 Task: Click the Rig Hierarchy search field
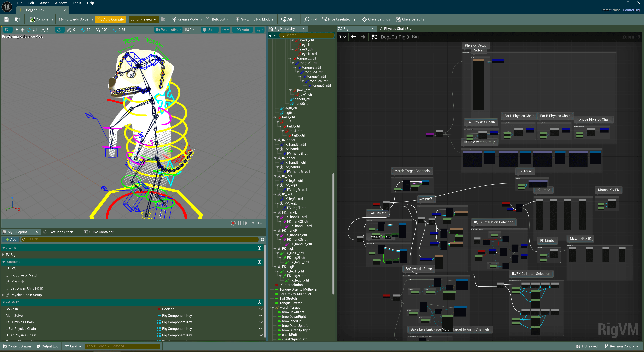[x=308, y=35]
